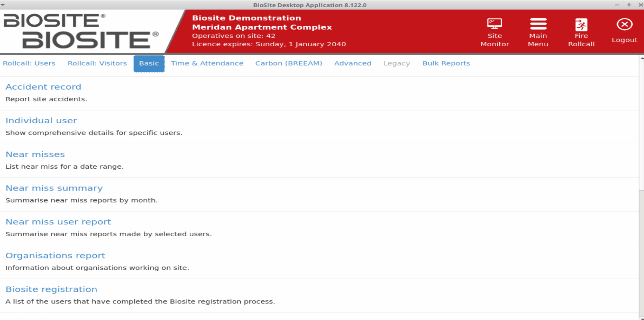Open the Main Menu hamburger icon
644x320 pixels.
click(538, 24)
